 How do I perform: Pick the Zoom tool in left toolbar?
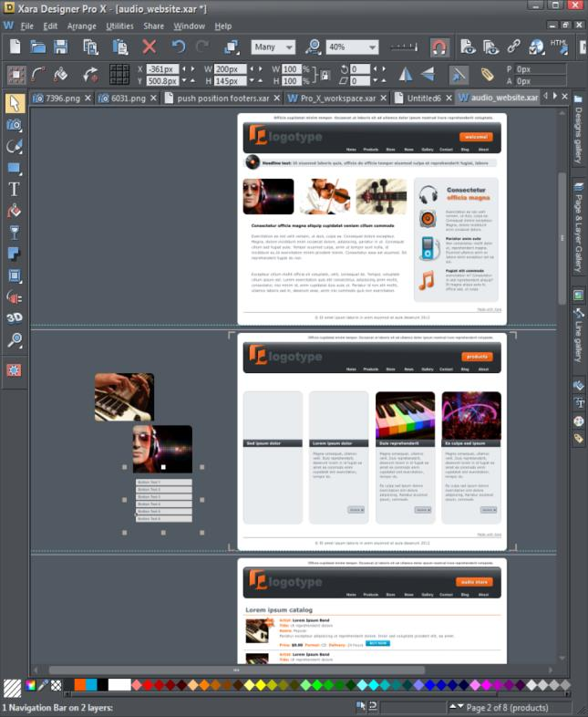pos(15,339)
